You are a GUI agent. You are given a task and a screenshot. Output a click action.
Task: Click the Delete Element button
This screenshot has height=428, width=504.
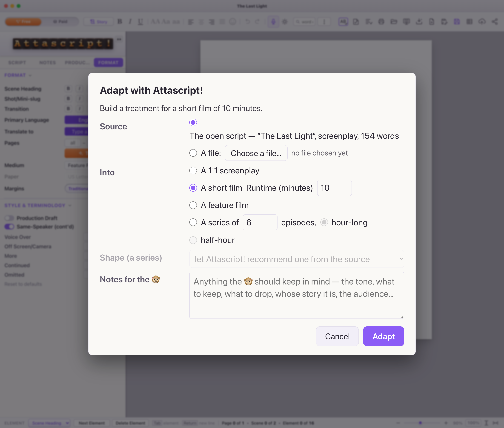(x=130, y=423)
